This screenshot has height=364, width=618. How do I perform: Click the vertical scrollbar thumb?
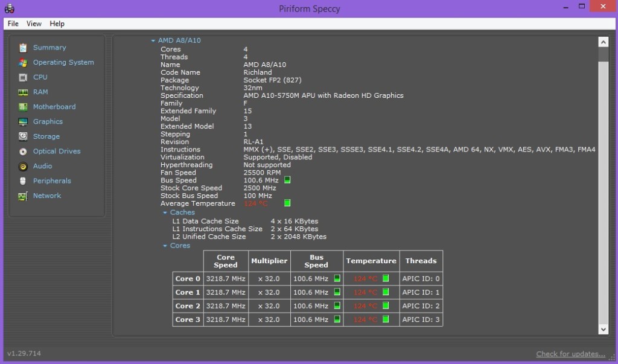coord(603,55)
